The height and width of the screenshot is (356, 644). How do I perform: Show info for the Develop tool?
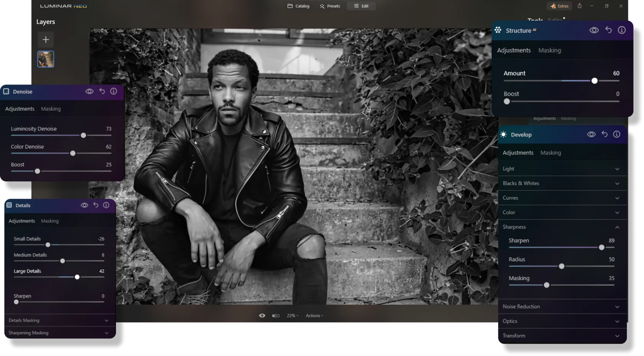click(616, 134)
